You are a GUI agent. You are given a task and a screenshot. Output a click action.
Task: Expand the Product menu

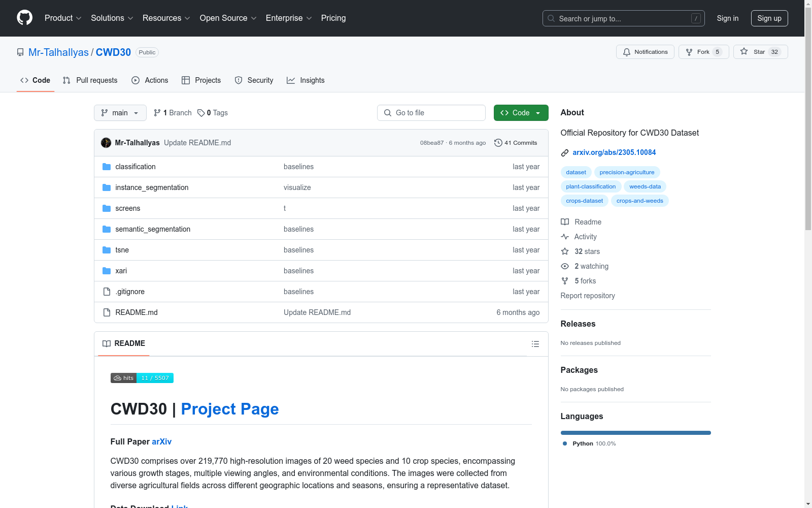point(63,18)
